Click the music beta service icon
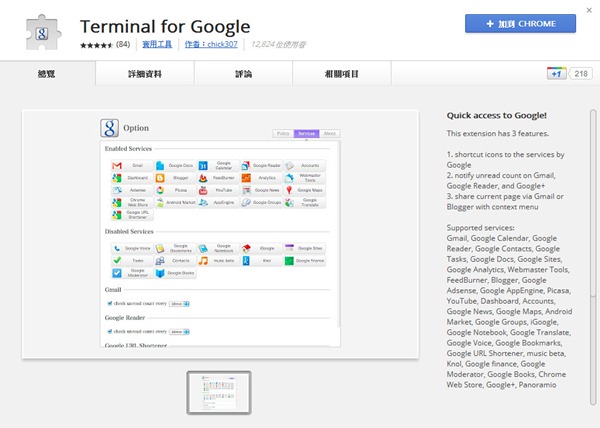Image resolution: width=600 pixels, height=428 pixels. click(x=202, y=260)
